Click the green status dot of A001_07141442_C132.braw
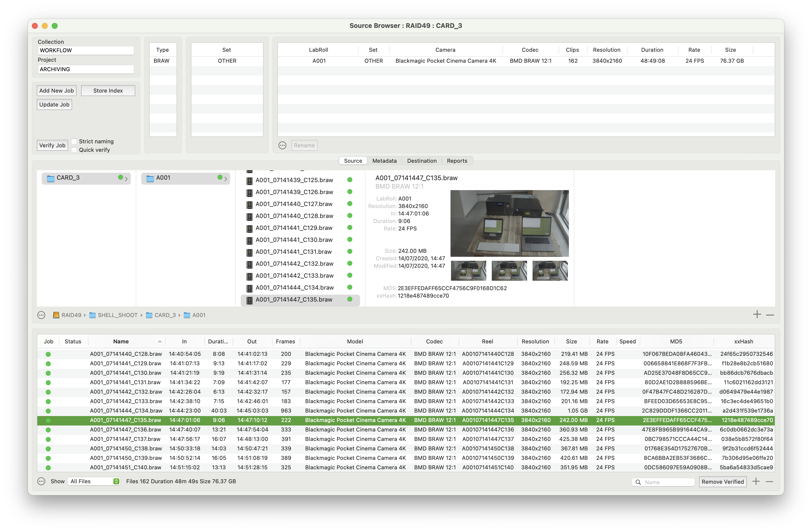This screenshot has width=812, height=532. (x=350, y=264)
